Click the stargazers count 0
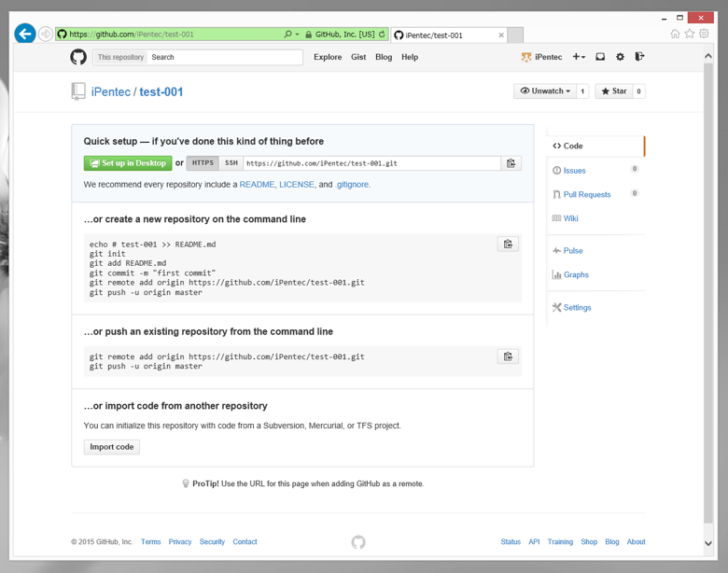The width and height of the screenshot is (728, 573). (638, 91)
